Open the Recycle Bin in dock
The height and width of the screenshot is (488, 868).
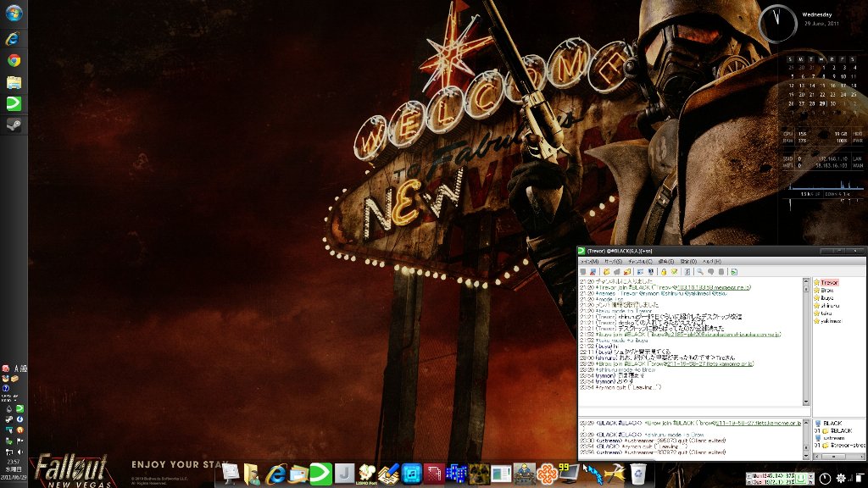[x=637, y=474]
